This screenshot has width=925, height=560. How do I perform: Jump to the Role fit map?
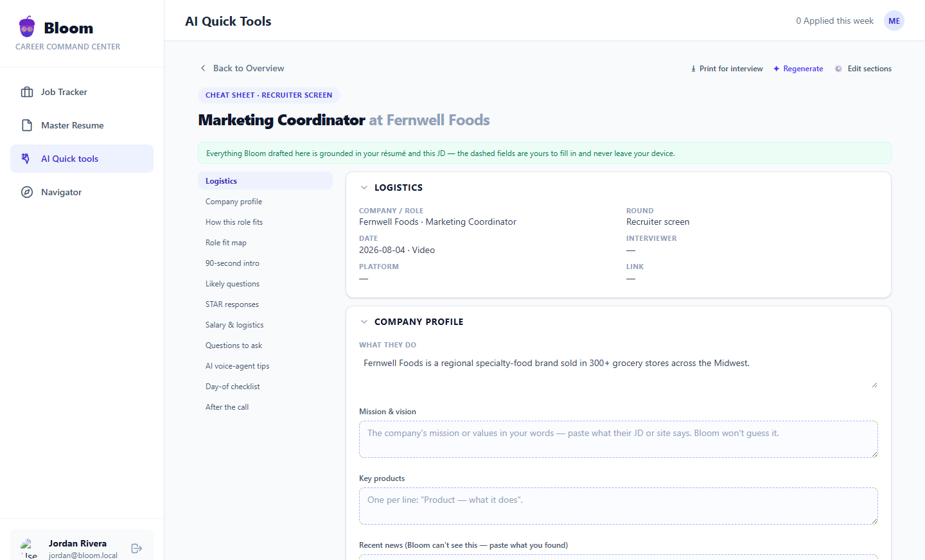click(265, 242)
